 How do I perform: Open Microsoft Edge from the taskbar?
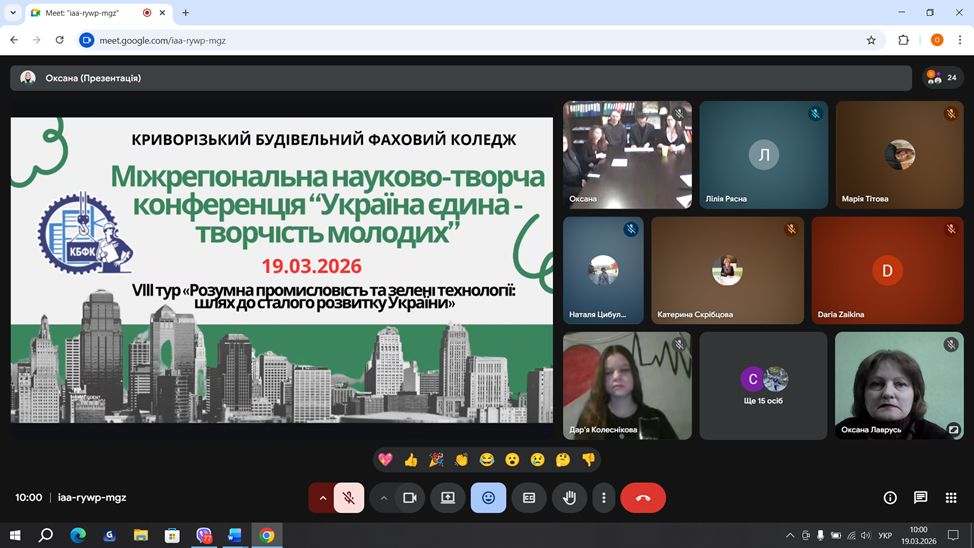tap(78, 535)
